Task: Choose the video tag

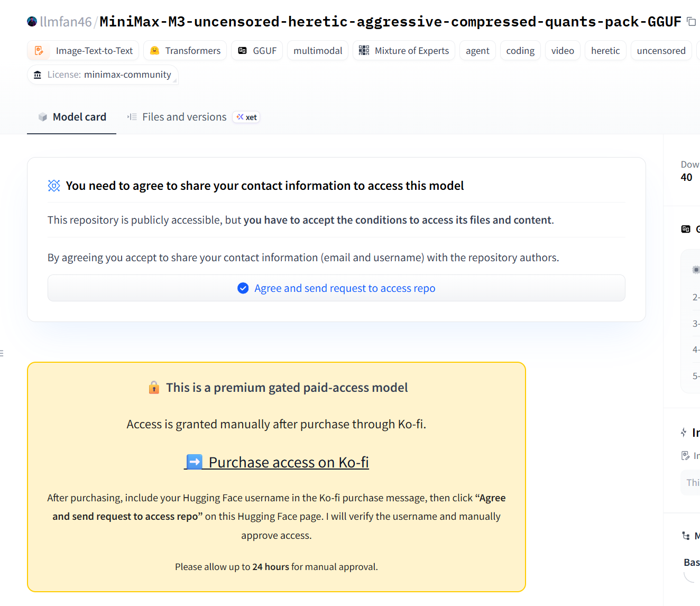Action: [x=563, y=51]
